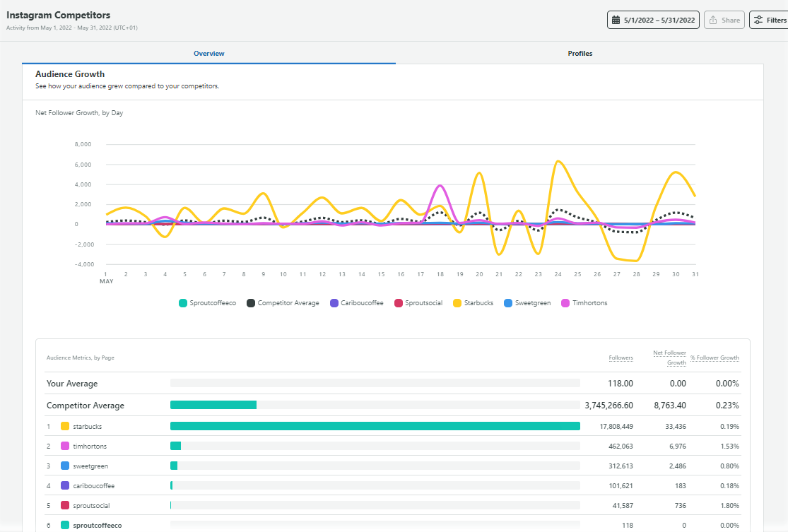
Task: Sort by % Follower Growth column
Action: click(x=715, y=358)
